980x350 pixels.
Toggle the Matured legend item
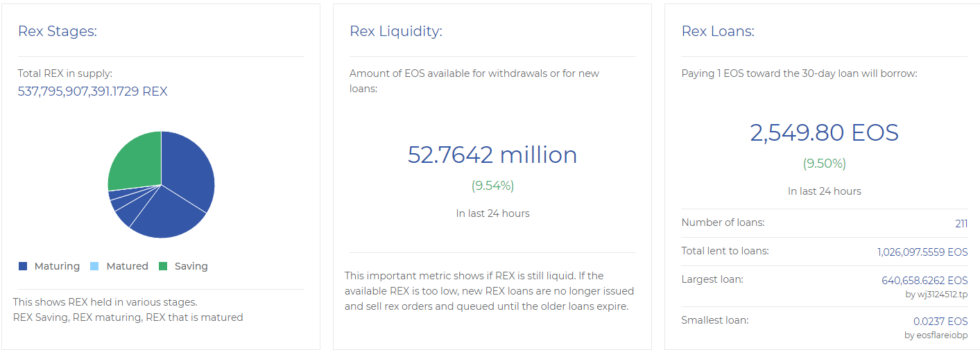point(119,266)
